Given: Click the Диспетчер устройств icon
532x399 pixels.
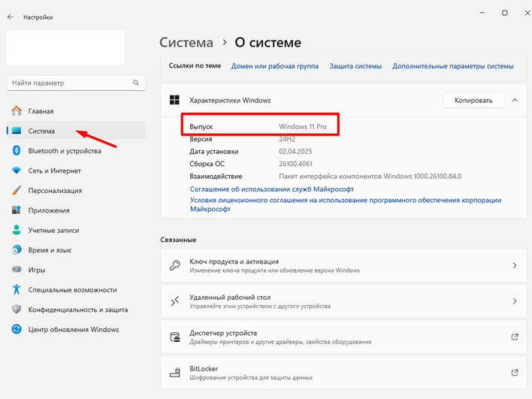Looking at the screenshot, I should pyautogui.click(x=175, y=337).
